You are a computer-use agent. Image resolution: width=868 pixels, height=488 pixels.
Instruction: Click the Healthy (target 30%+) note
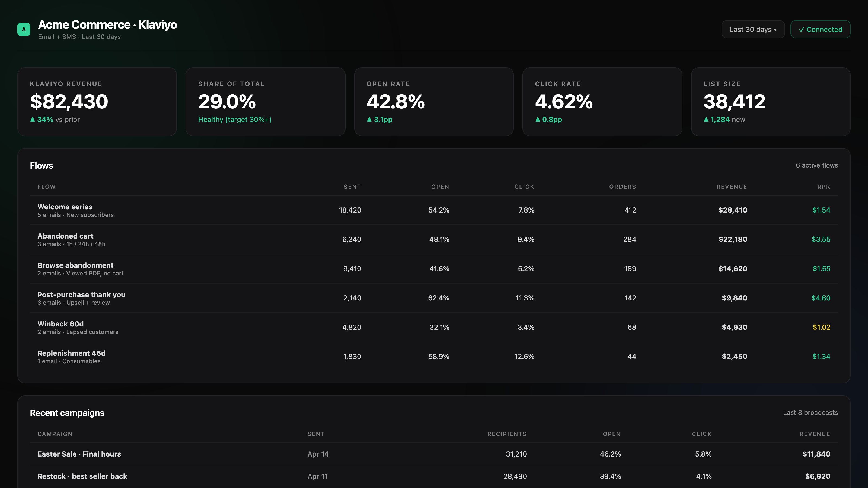tap(235, 120)
